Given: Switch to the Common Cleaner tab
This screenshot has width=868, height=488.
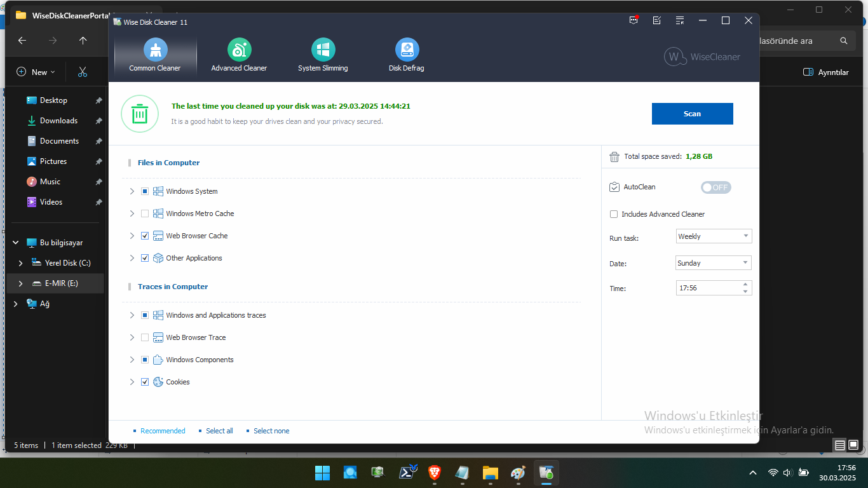Looking at the screenshot, I should pos(155,55).
